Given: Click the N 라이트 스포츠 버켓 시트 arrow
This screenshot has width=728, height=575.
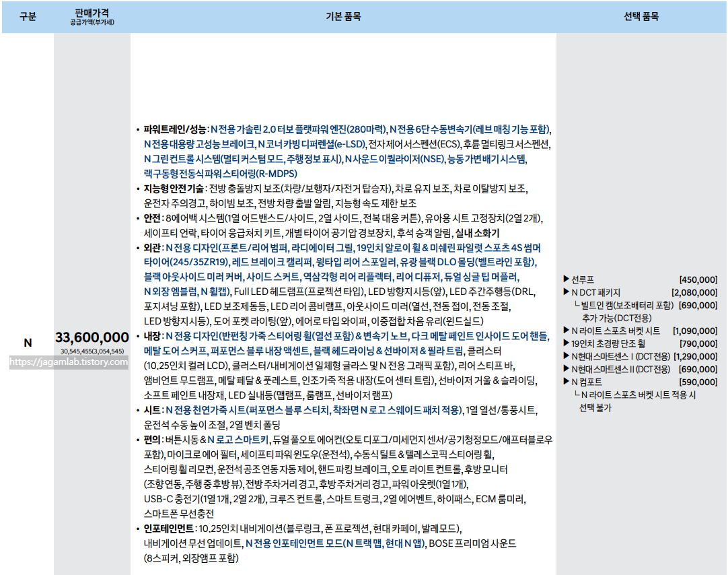Looking at the screenshot, I should coord(566,330).
